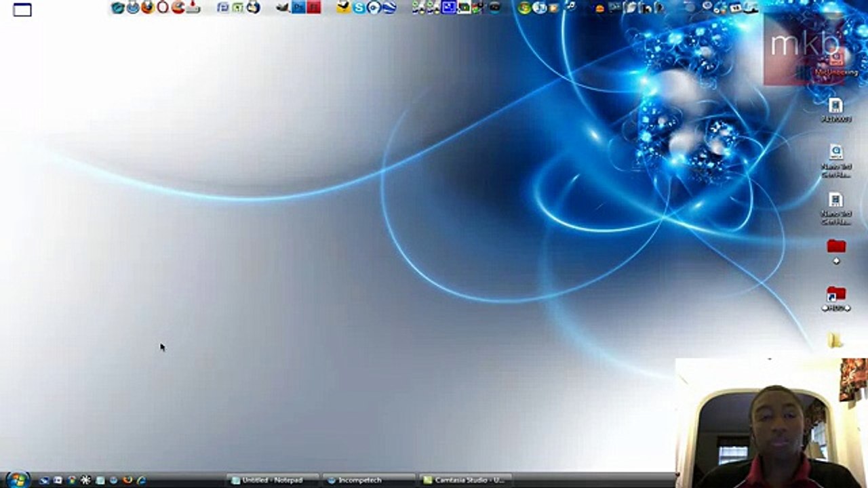Open the yellow bird dock icon
868x488 pixels.
tap(344, 7)
